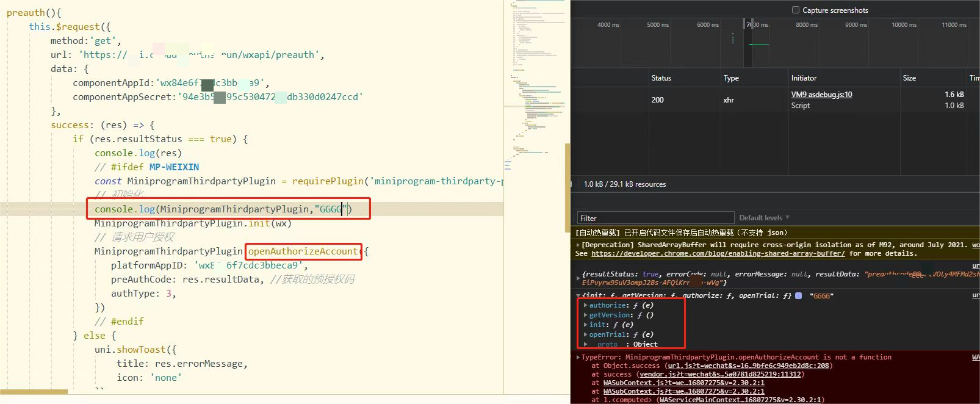This screenshot has width=980, height=404.
Task: Expand the Deprecation warning message
Action: click(578, 245)
